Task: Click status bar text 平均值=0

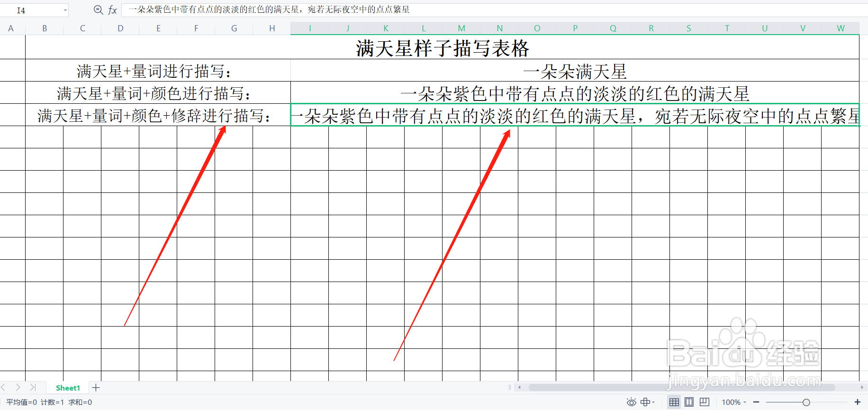Action: click(21, 402)
